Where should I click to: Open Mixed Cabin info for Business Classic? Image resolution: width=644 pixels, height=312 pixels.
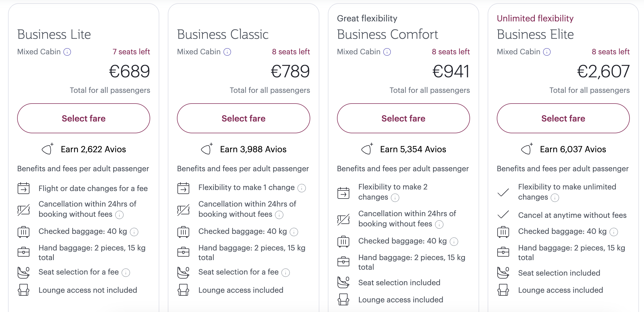click(x=227, y=52)
